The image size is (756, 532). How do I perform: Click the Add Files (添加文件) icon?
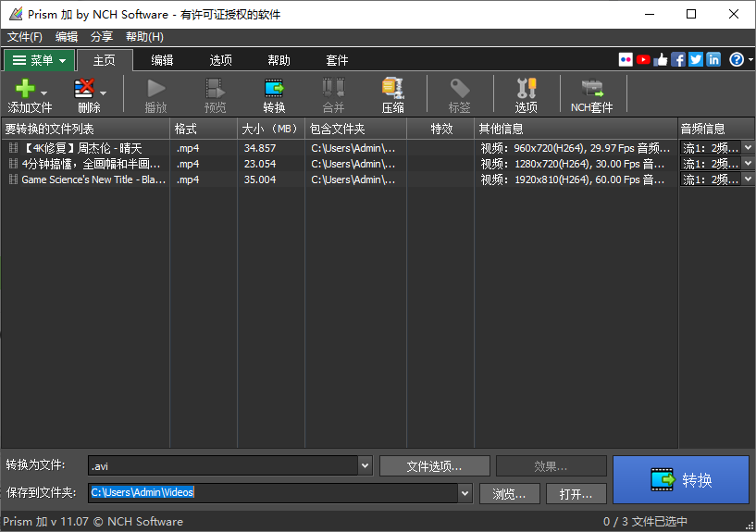pos(25,90)
